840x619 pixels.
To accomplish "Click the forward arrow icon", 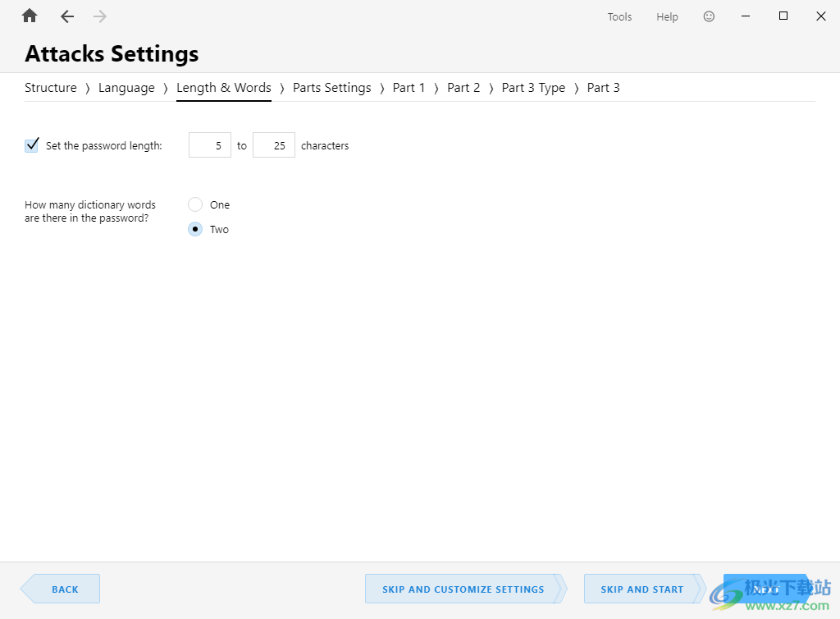I will click(x=99, y=16).
